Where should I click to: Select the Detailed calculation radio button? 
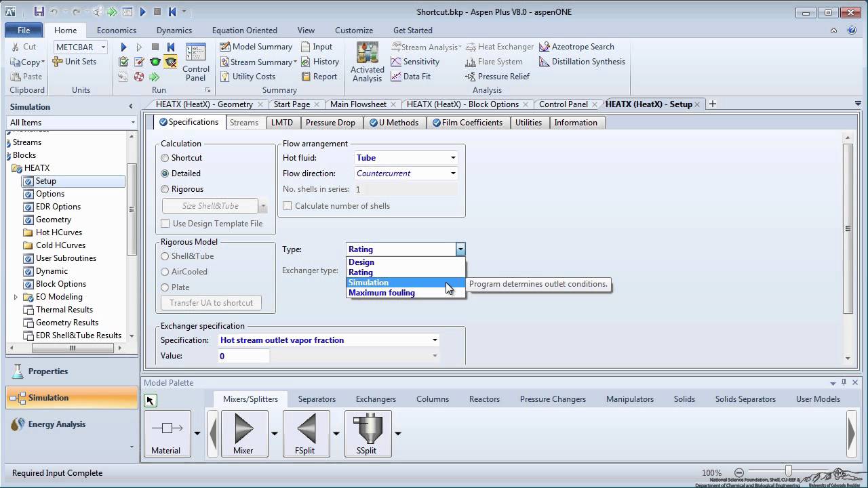(x=165, y=174)
